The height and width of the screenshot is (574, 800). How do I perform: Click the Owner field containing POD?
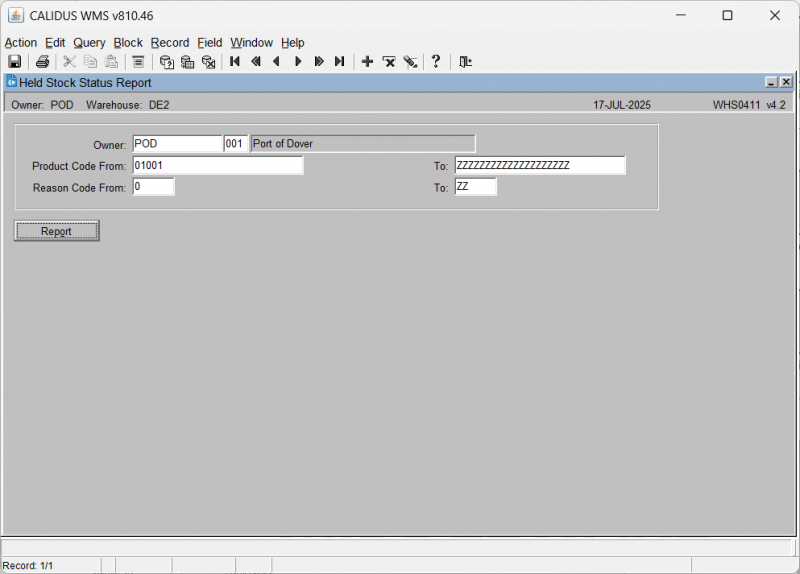[x=177, y=144]
